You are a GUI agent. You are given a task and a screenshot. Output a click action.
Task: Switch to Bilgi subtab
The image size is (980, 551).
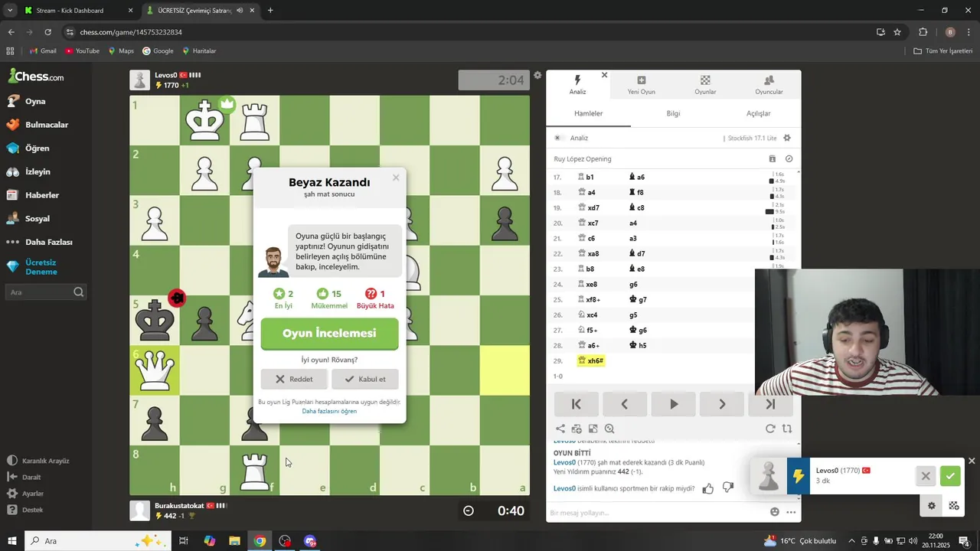(x=673, y=113)
